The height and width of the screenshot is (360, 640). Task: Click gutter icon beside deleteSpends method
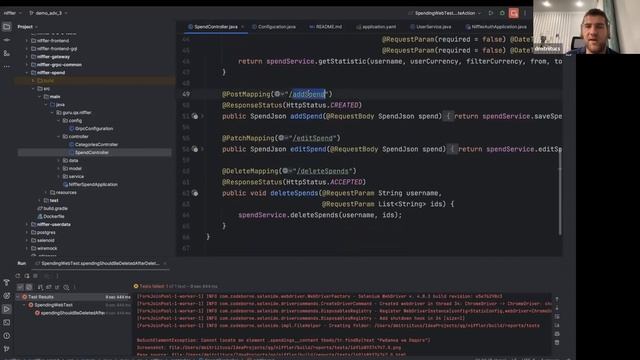click(x=195, y=193)
